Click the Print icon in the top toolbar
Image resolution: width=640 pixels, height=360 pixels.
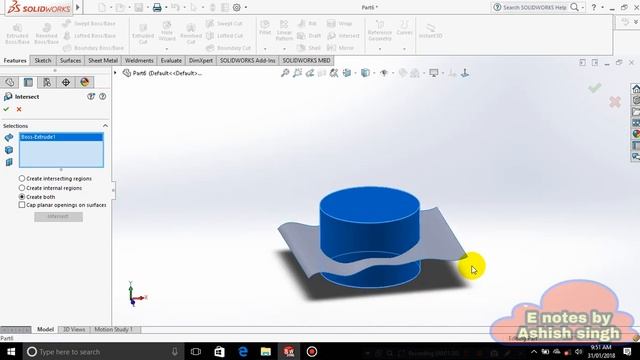[x=157, y=7]
